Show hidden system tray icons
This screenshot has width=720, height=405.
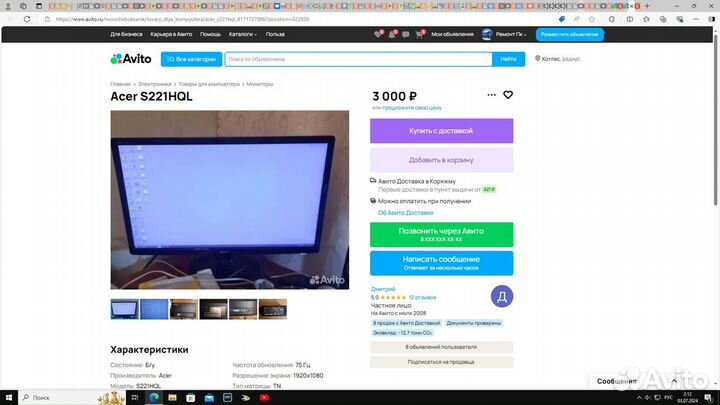tap(639, 398)
